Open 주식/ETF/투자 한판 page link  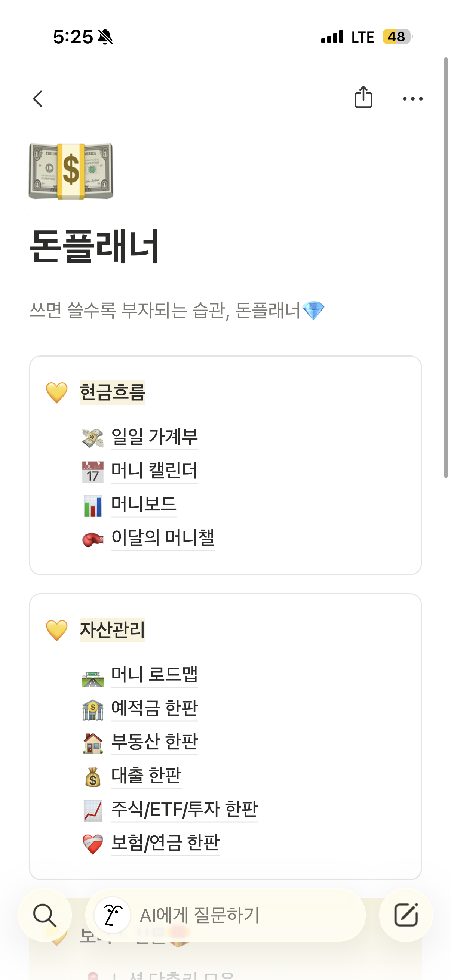tap(185, 809)
